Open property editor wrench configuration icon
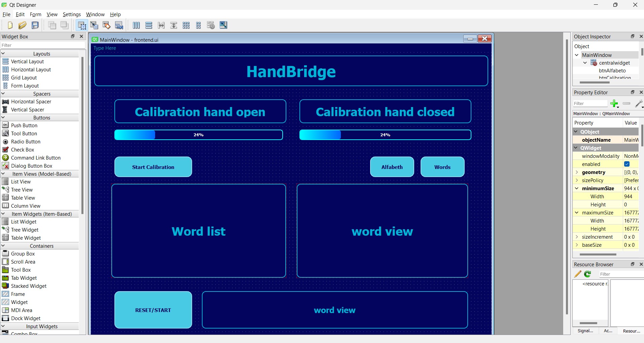The height and width of the screenshot is (343, 644). [x=639, y=103]
